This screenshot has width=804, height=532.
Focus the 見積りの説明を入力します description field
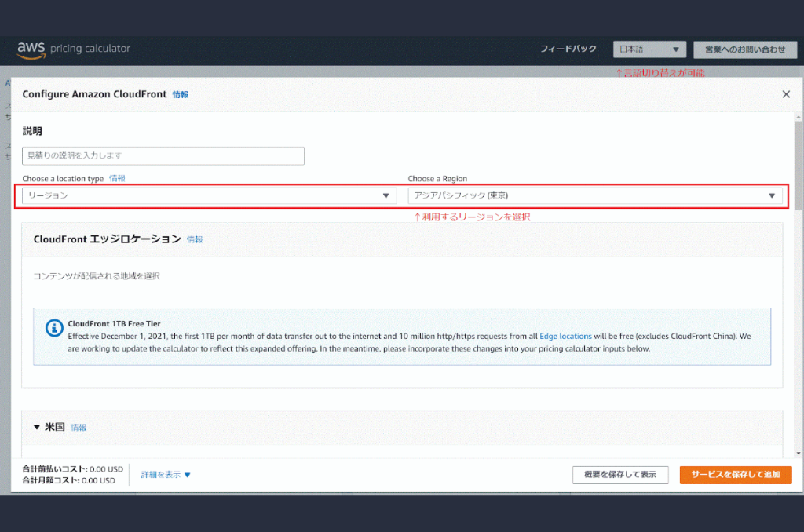pyautogui.click(x=163, y=156)
